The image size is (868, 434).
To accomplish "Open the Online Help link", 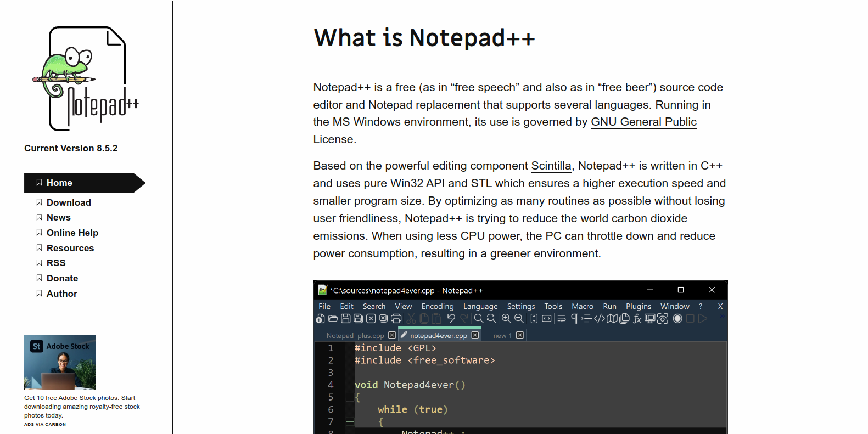I will pos(72,233).
